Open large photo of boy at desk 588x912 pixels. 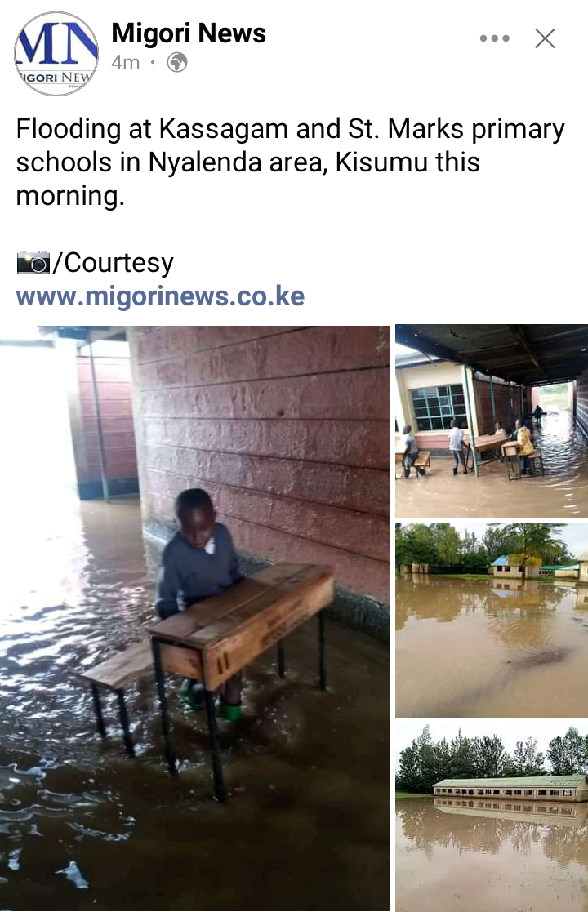point(195,618)
